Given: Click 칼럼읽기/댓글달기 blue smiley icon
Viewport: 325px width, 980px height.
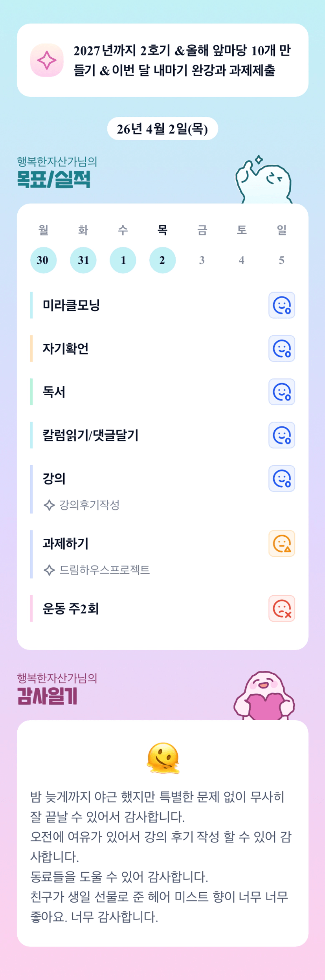Looking at the screenshot, I should (x=281, y=435).
